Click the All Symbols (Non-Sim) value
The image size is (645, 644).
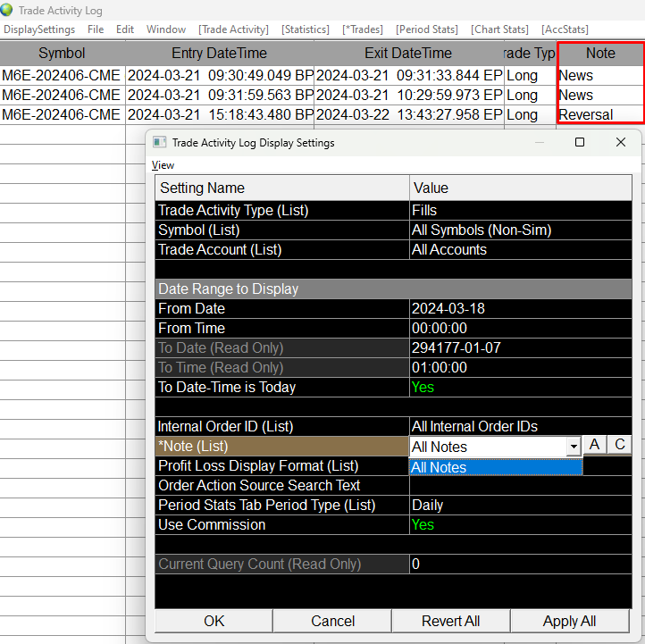click(520, 230)
